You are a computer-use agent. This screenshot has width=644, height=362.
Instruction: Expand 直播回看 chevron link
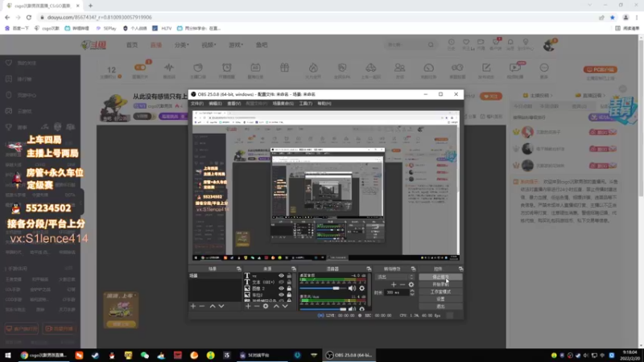(592, 95)
